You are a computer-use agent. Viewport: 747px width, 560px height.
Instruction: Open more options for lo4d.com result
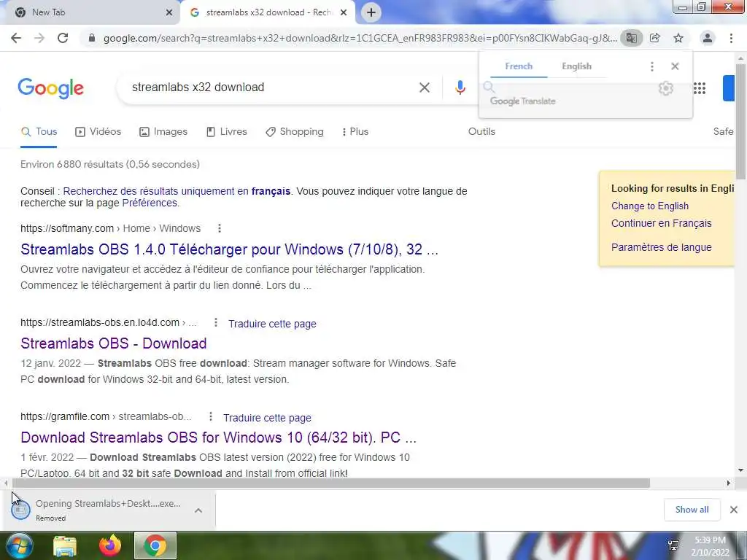coord(216,323)
